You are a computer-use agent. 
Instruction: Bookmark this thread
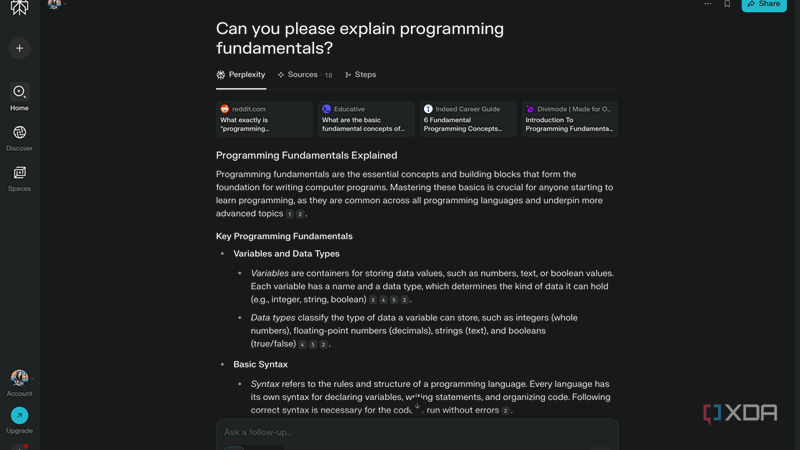tap(727, 5)
